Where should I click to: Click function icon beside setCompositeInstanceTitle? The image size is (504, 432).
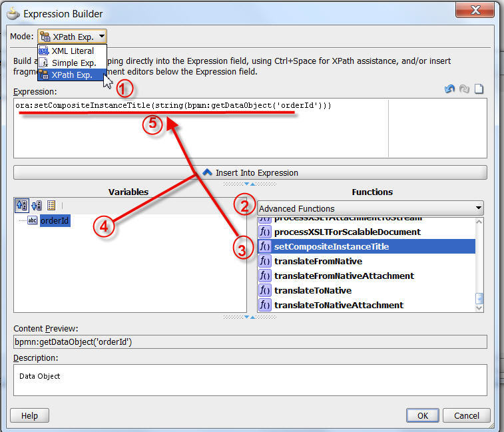click(265, 246)
